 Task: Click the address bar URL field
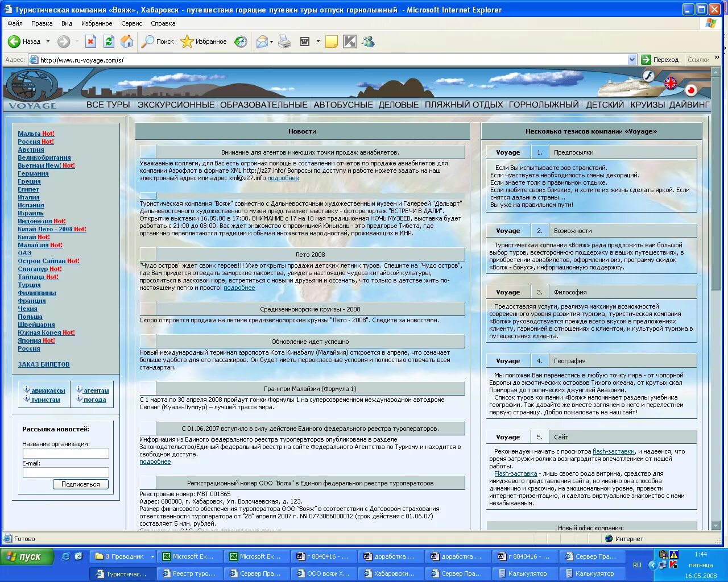tap(333, 60)
